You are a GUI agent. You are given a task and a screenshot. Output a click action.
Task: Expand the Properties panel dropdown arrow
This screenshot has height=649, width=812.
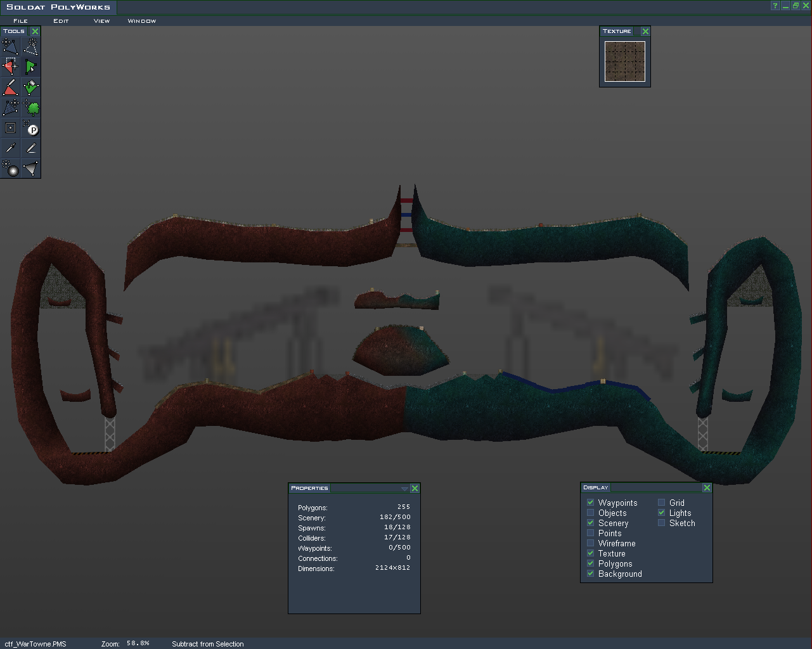404,489
